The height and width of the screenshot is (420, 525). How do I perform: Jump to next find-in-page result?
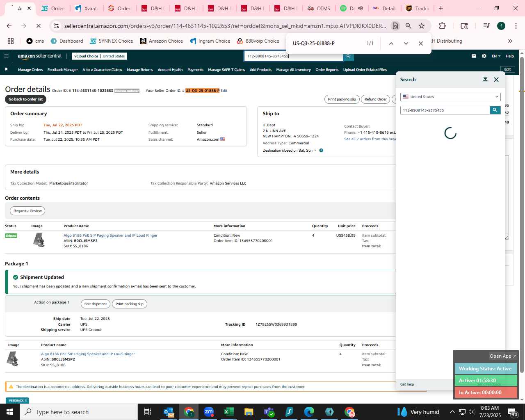point(406,43)
